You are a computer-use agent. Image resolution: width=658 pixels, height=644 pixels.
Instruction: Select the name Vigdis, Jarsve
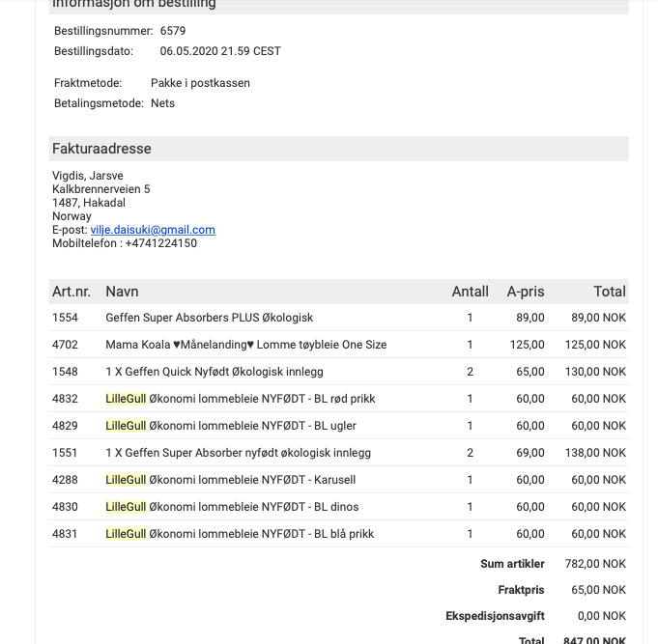88,176
